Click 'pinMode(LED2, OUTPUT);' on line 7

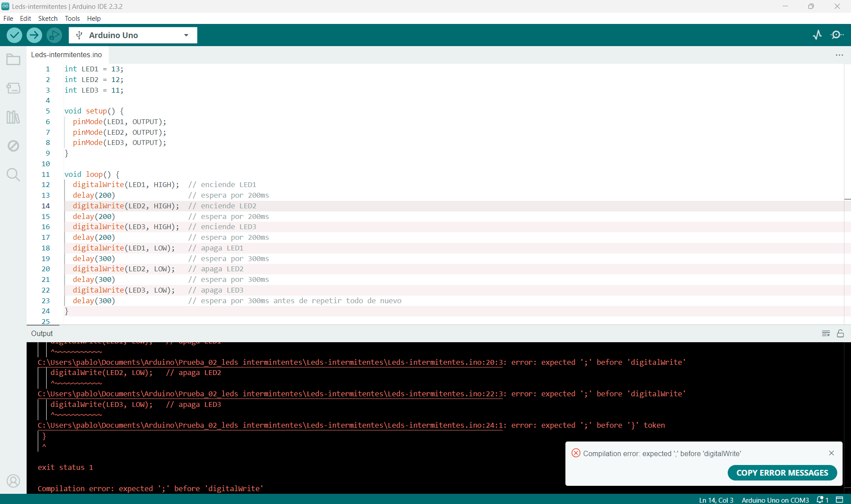click(x=120, y=133)
